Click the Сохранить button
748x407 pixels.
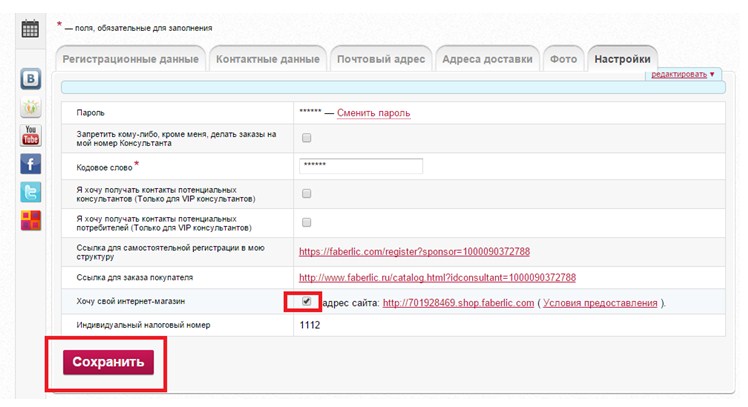pyautogui.click(x=108, y=362)
